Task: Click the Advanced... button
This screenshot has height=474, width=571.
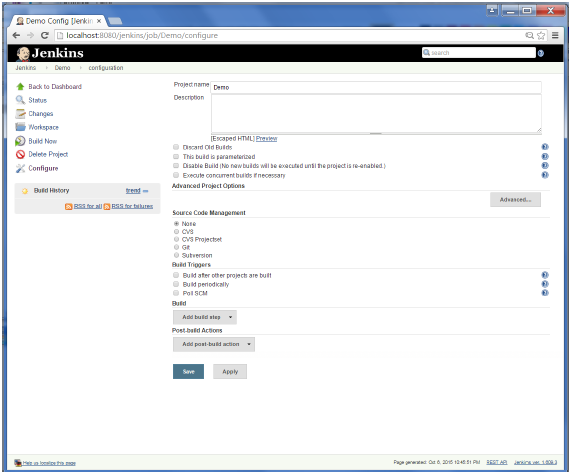Action: pyautogui.click(x=515, y=200)
